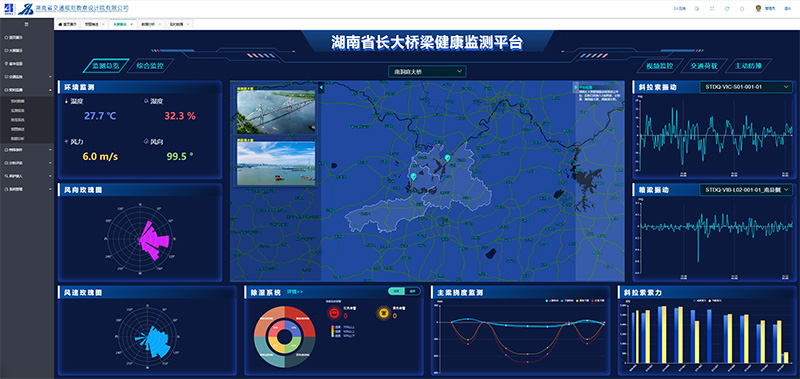
Task: Close the active third page tab
Action: pyautogui.click(x=131, y=24)
